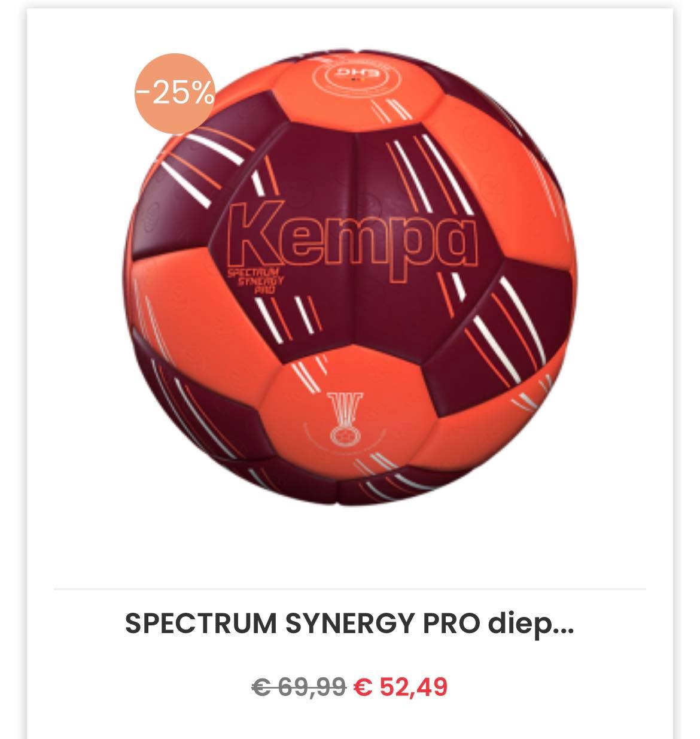
Task: Click the word SPECTRUM in the title
Action: pos(200,624)
